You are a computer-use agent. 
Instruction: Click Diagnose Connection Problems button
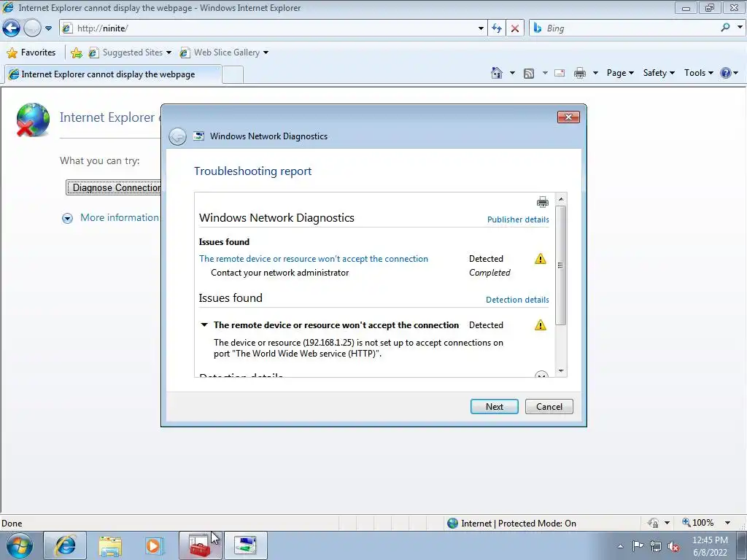(115, 187)
